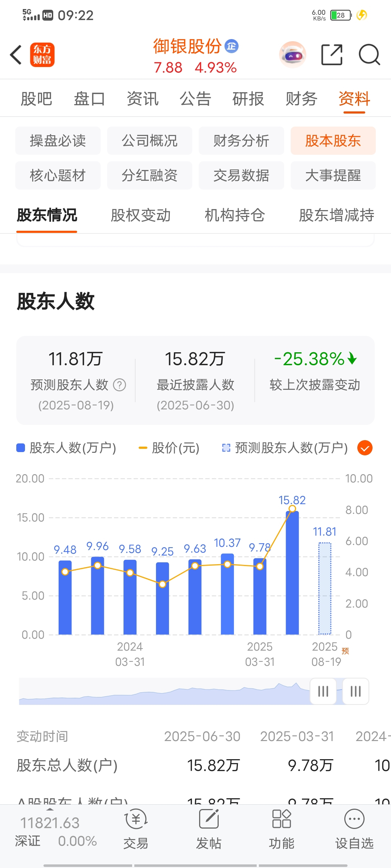Tap the 9.25 bar in the chart
This screenshot has width=391, height=868.
pyautogui.click(x=163, y=598)
